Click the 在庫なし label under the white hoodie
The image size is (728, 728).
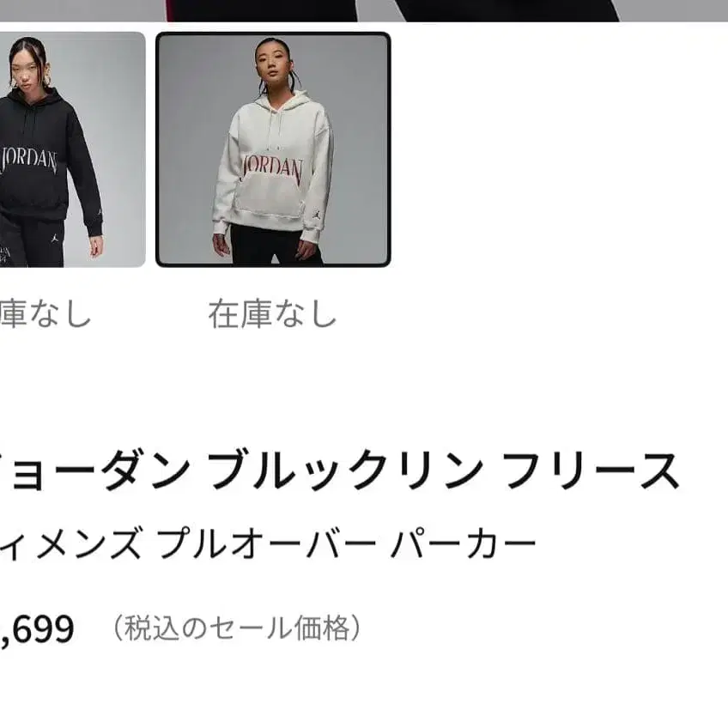272,314
